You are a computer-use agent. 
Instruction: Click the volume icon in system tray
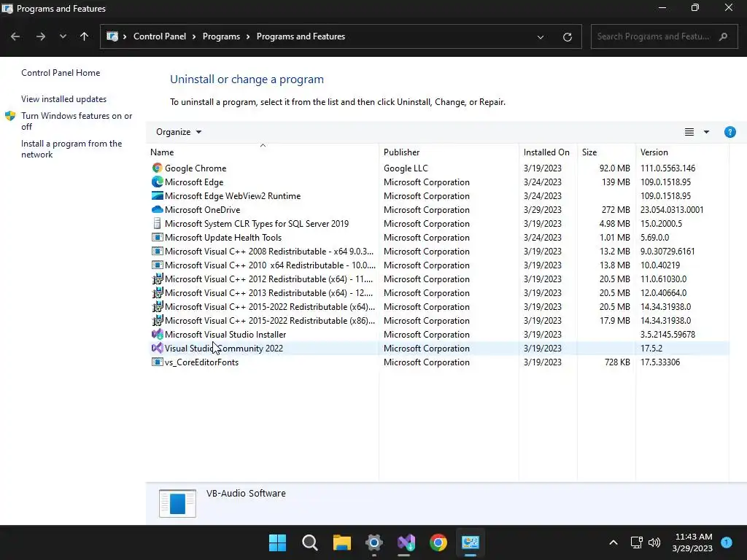654,542
